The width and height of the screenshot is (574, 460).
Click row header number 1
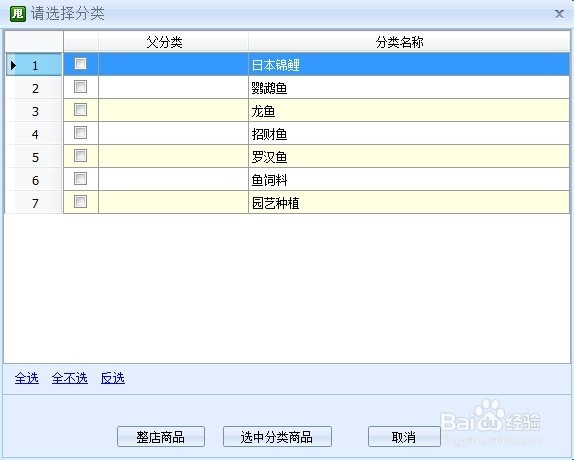(34, 65)
